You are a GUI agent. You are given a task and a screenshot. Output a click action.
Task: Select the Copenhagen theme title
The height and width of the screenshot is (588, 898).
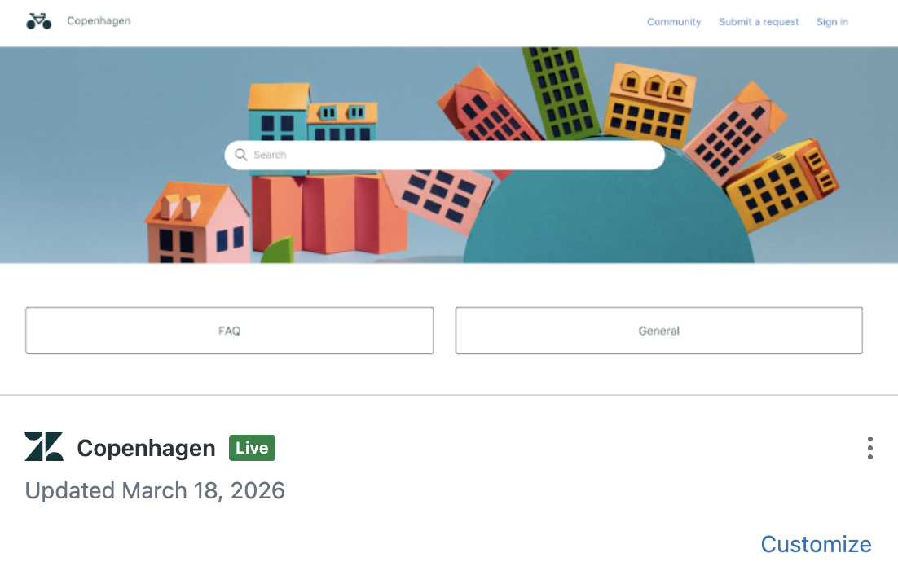[147, 448]
